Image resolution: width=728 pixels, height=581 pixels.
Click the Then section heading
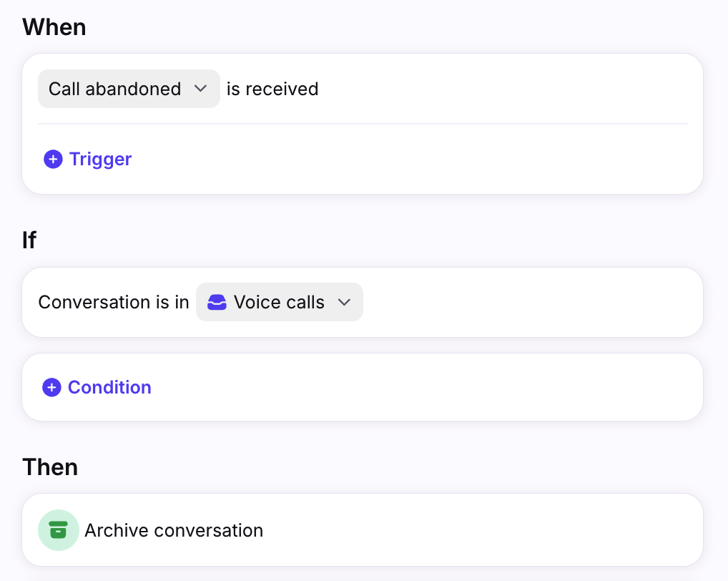tap(50, 467)
